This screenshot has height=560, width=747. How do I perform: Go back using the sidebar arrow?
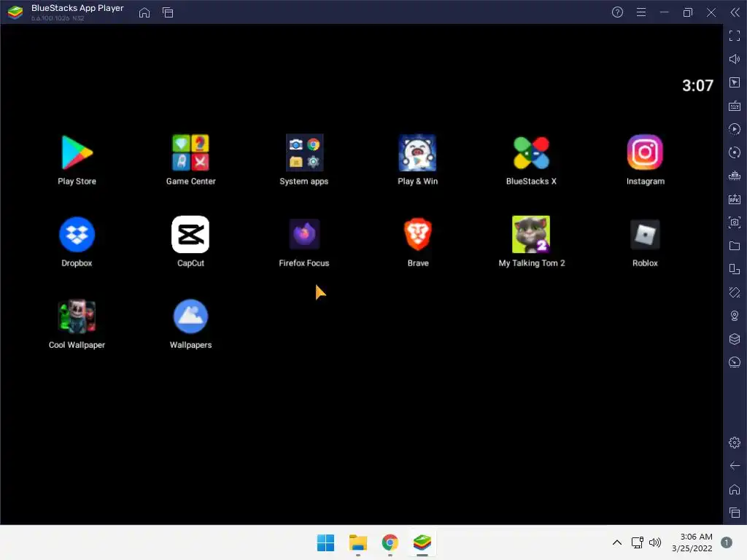click(x=735, y=466)
